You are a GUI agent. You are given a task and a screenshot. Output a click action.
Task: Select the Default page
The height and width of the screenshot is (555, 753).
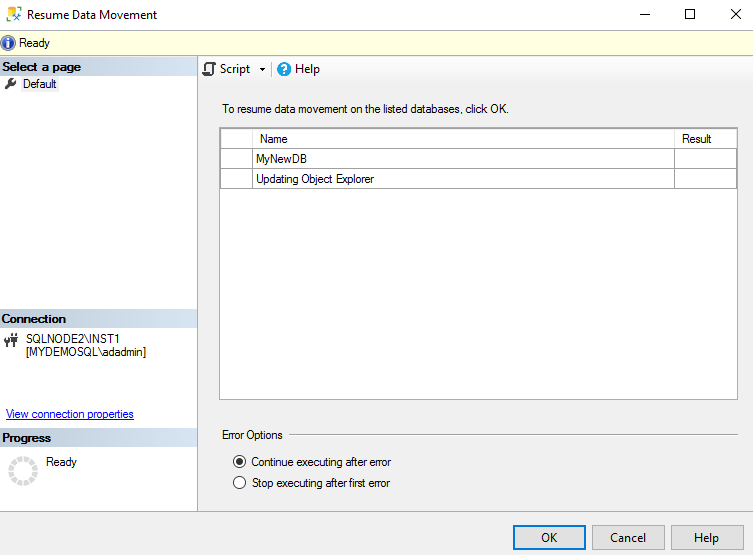(40, 84)
